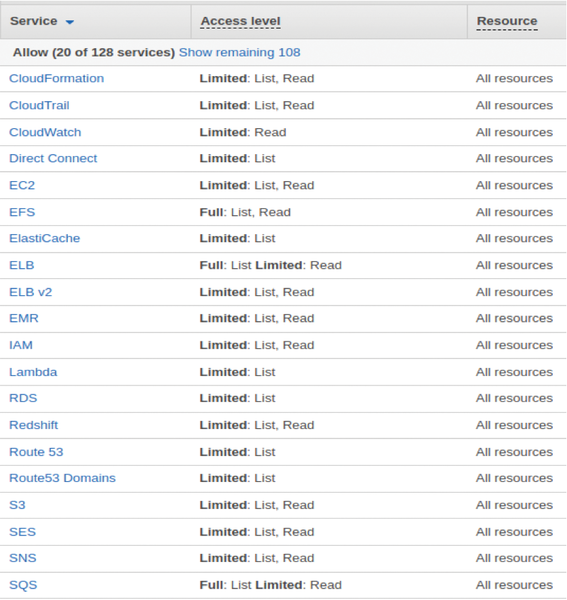Open the IAM service link
The image size is (567, 600).
tap(21, 345)
